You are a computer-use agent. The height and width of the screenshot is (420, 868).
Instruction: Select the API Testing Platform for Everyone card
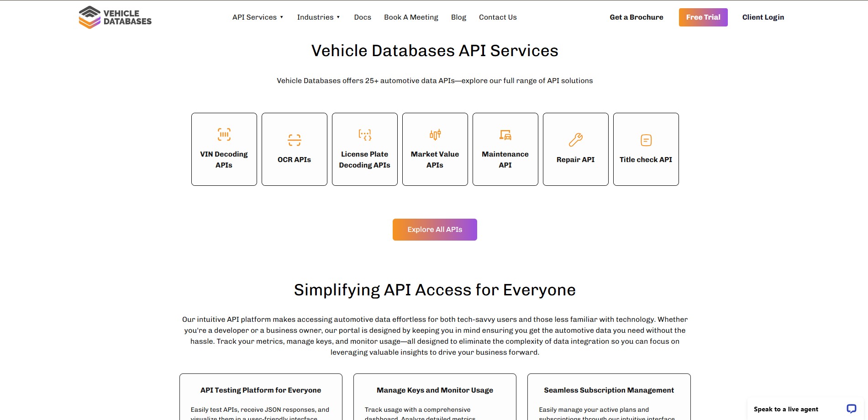point(261,396)
